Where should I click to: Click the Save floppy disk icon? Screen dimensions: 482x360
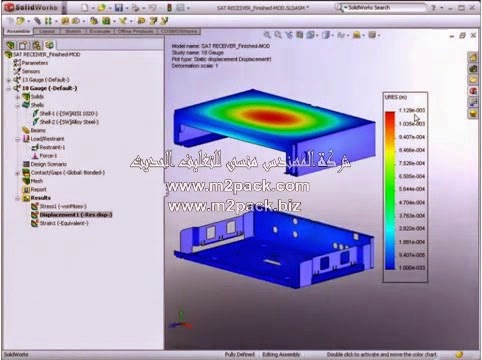[x=119, y=7]
